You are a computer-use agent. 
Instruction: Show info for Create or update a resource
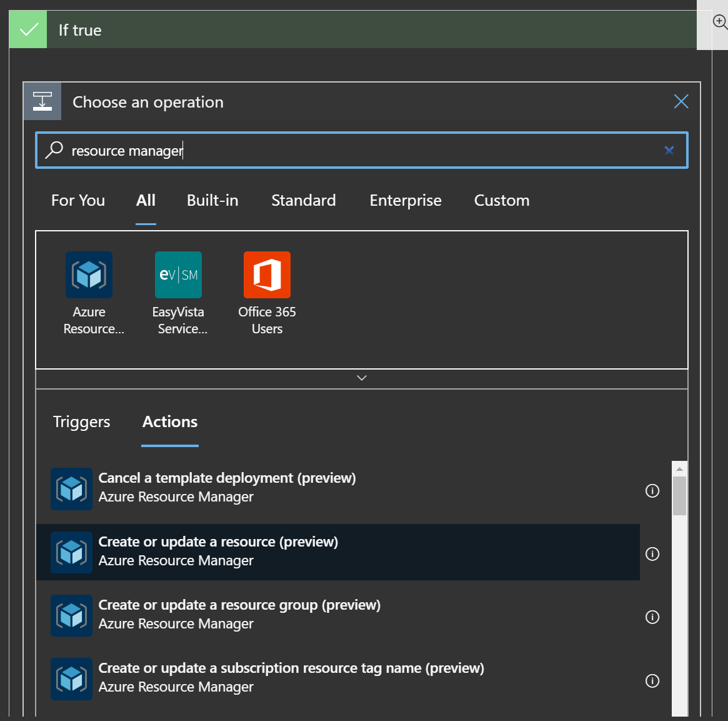click(652, 554)
